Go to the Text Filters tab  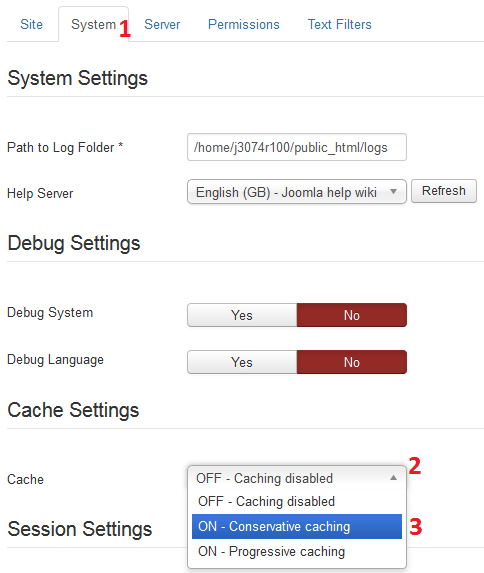(339, 24)
